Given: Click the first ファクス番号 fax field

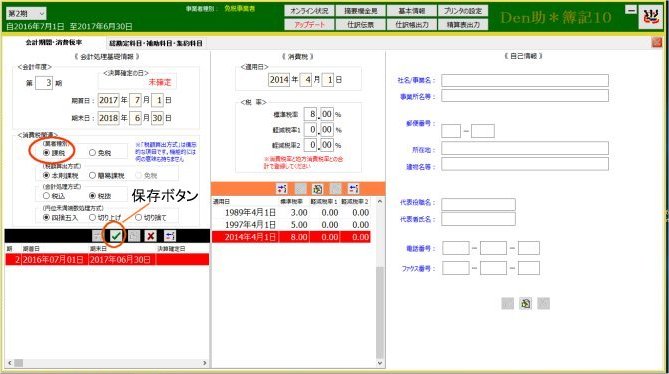Looking at the screenshot, I should point(456,268).
